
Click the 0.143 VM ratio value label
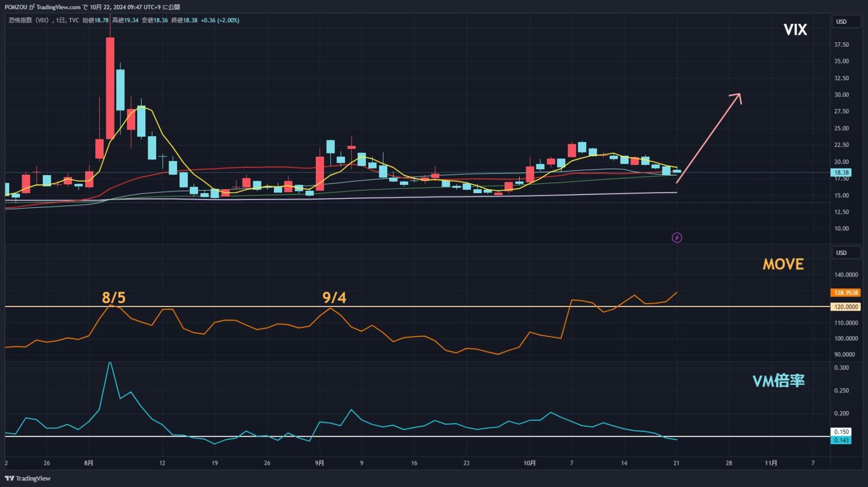point(841,440)
